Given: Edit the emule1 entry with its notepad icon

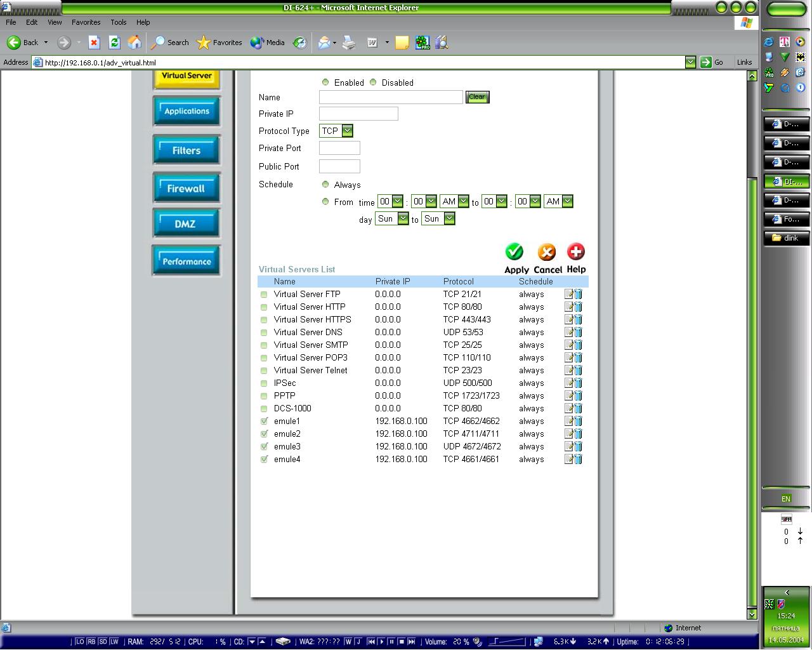Looking at the screenshot, I should pyautogui.click(x=568, y=421).
